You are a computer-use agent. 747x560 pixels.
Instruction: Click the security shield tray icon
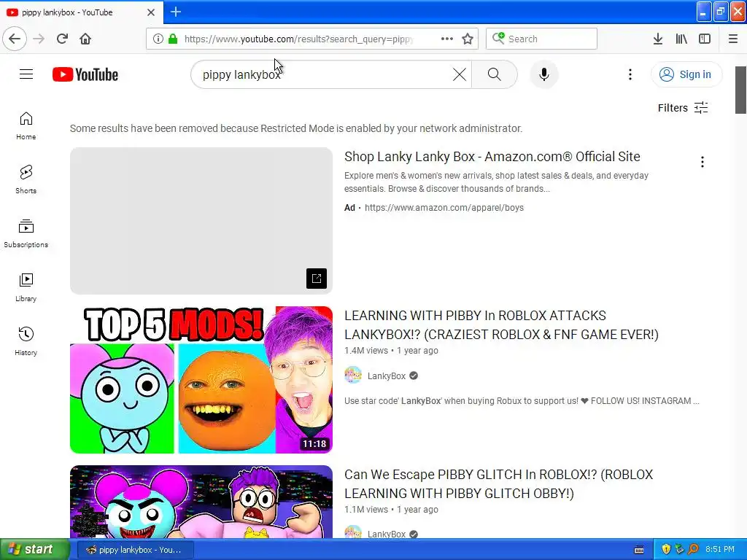(x=666, y=549)
